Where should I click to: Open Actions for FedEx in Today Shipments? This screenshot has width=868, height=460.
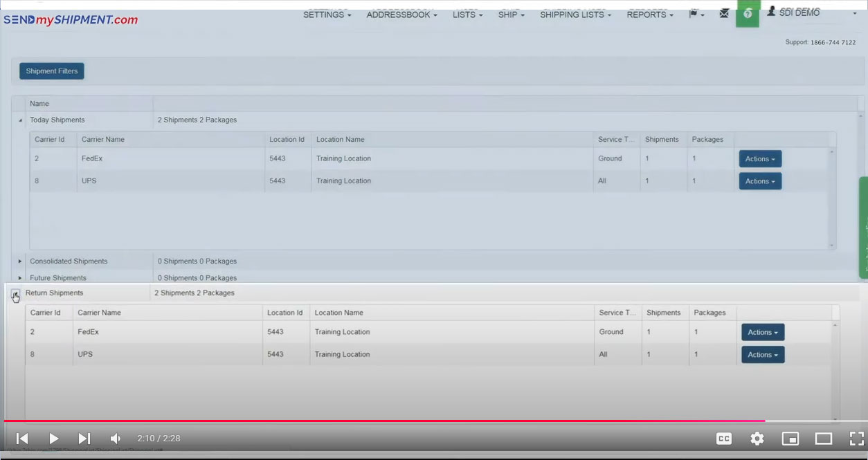[x=760, y=159]
